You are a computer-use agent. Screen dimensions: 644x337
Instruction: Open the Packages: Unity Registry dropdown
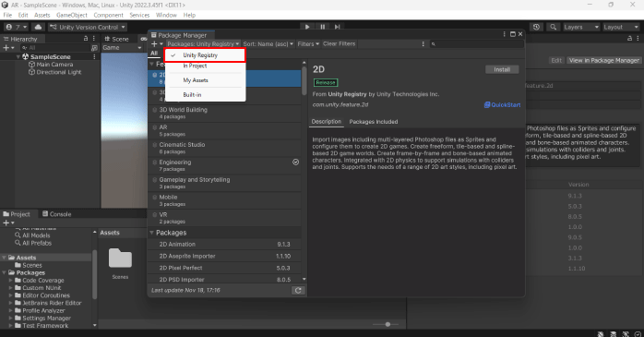pos(203,44)
